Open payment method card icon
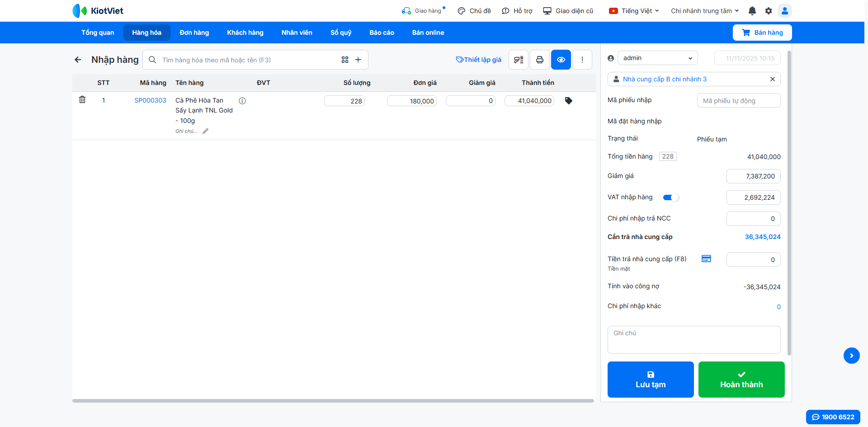The height and width of the screenshot is (427, 868). point(706,258)
